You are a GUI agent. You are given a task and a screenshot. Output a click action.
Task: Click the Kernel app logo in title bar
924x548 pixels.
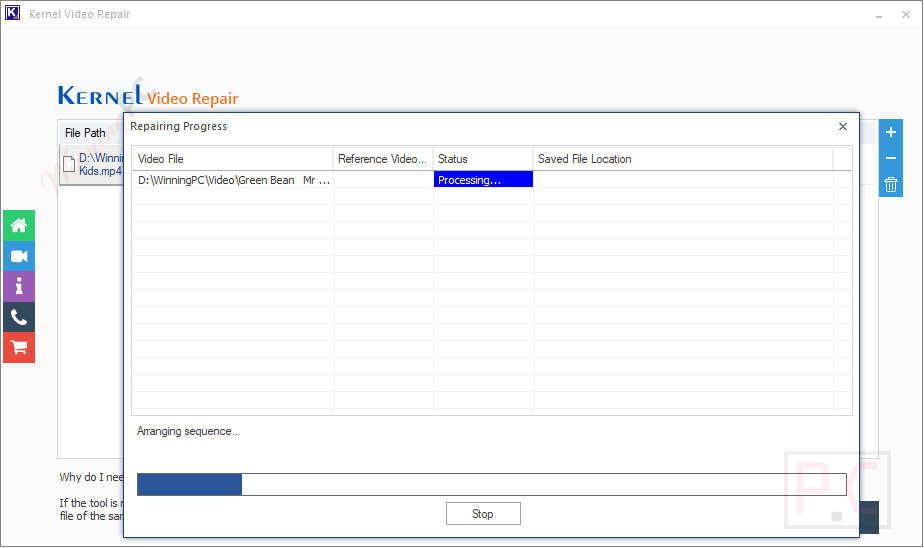click(x=12, y=13)
